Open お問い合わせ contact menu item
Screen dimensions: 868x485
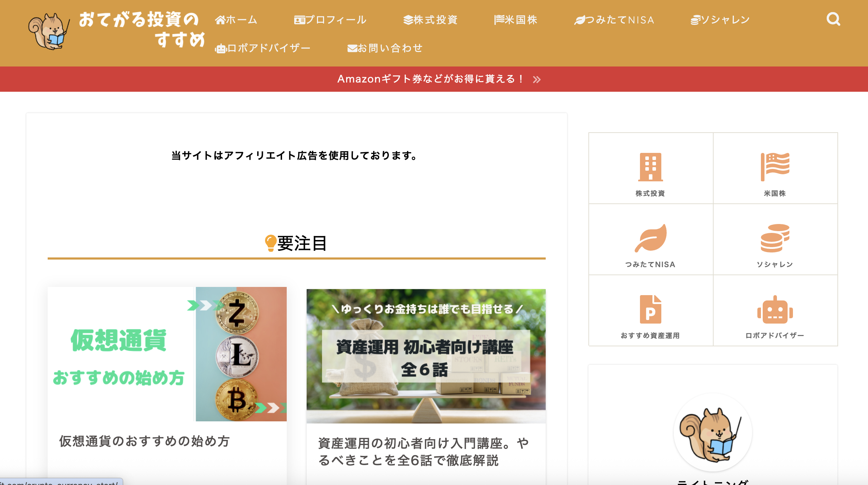tap(385, 48)
